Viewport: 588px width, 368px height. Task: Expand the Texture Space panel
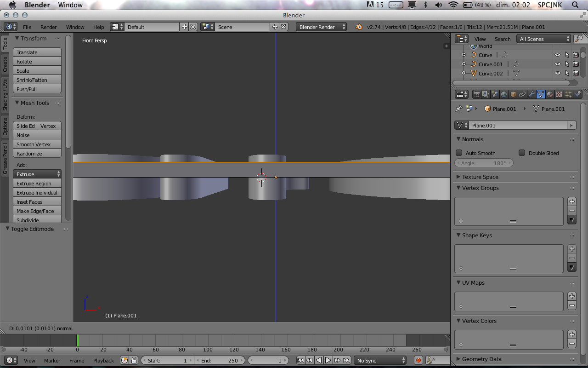[480, 177]
